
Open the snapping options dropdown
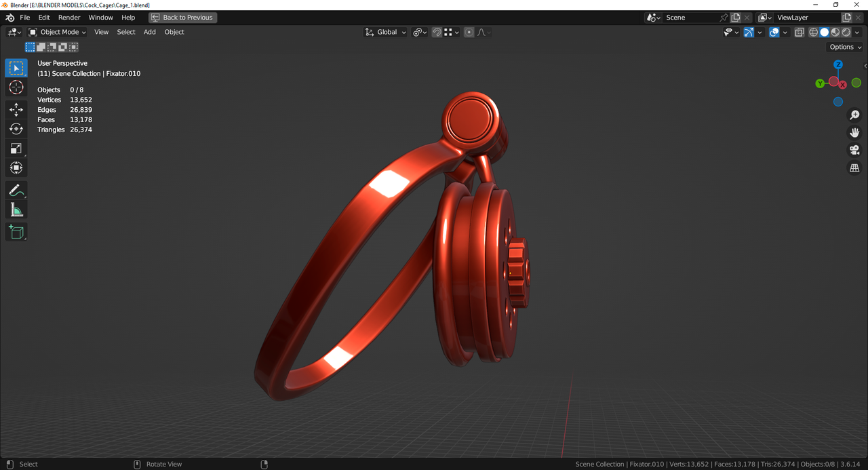[452, 32]
